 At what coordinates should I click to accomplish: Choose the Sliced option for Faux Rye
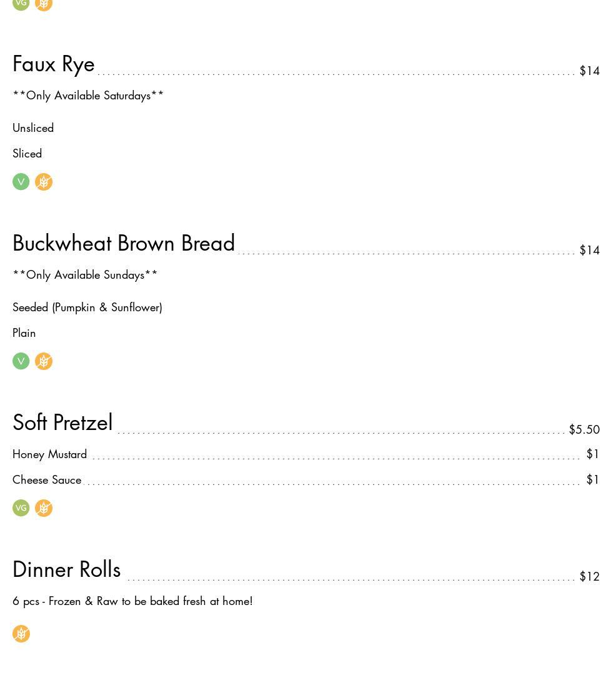tap(27, 154)
